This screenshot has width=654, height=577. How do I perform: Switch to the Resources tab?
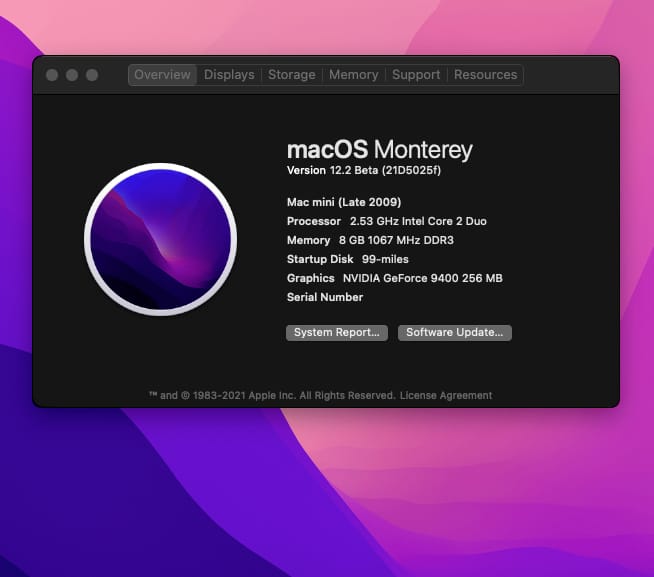[485, 75]
